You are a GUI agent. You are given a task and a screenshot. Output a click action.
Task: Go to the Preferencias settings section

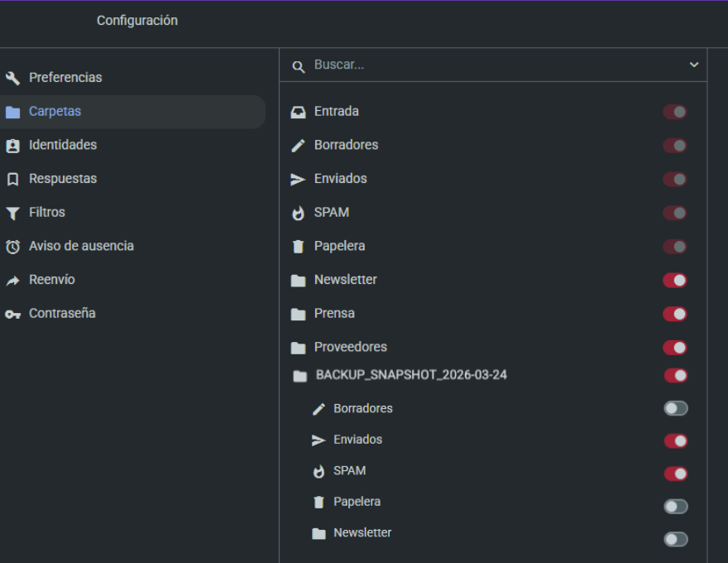coord(65,78)
